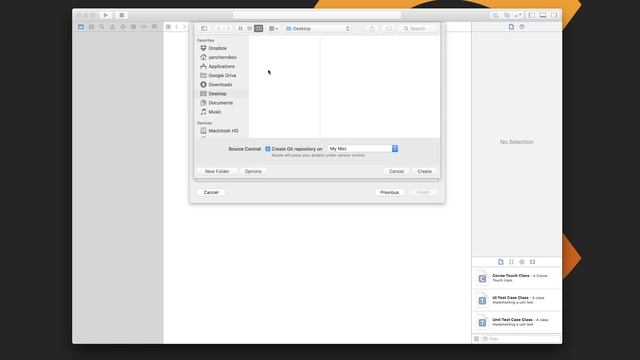Open the Find navigator magnifier icon

102,27
